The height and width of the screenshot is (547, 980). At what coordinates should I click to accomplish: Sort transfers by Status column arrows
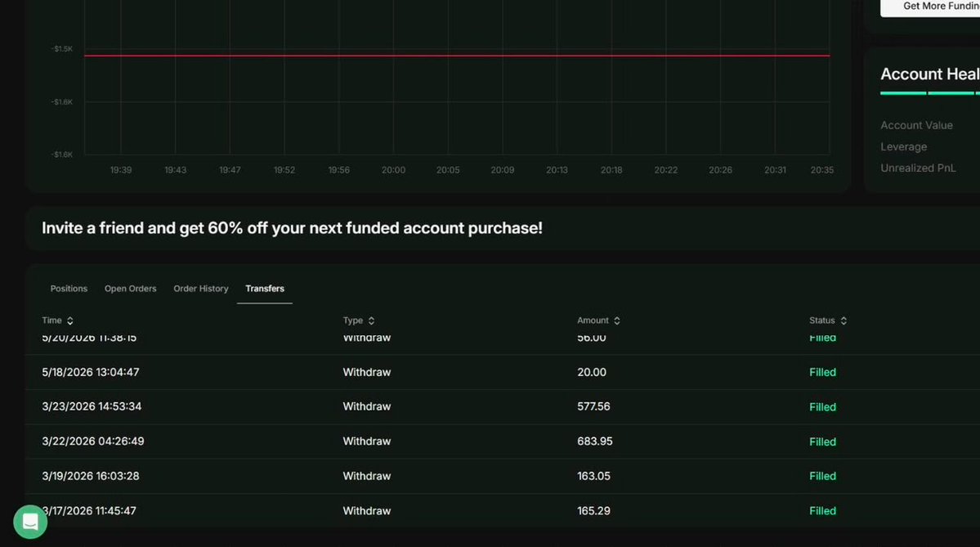[x=844, y=321]
